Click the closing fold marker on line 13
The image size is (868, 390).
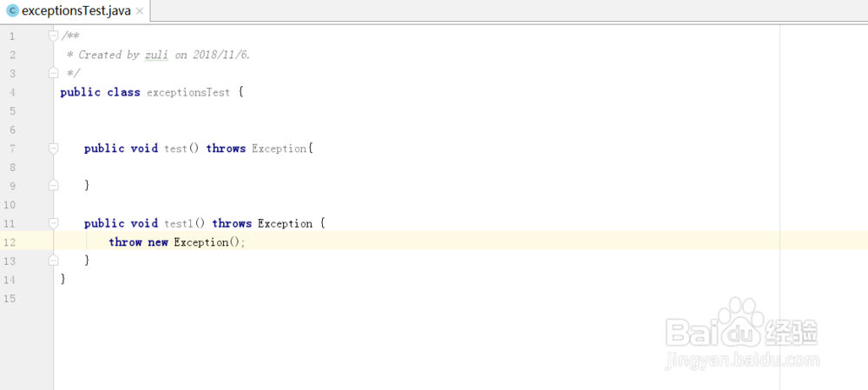(x=54, y=260)
